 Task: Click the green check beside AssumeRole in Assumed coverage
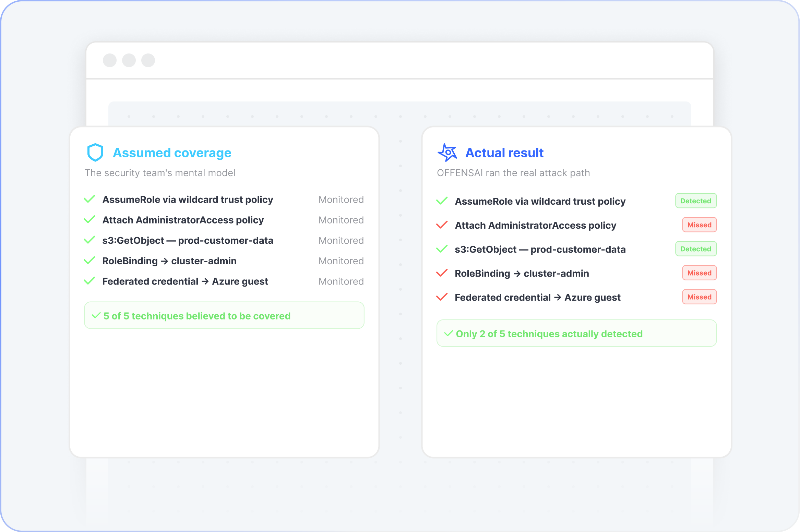pyautogui.click(x=89, y=199)
